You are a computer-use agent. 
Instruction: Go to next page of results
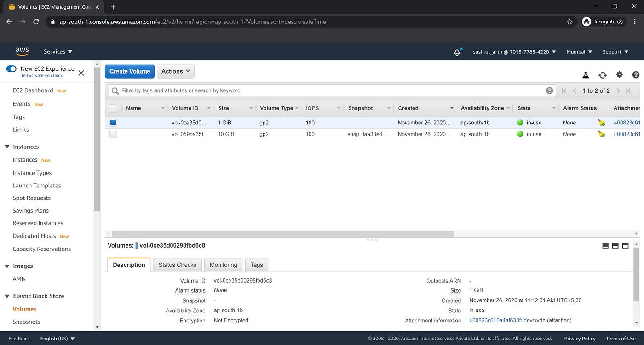click(x=618, y=91)
